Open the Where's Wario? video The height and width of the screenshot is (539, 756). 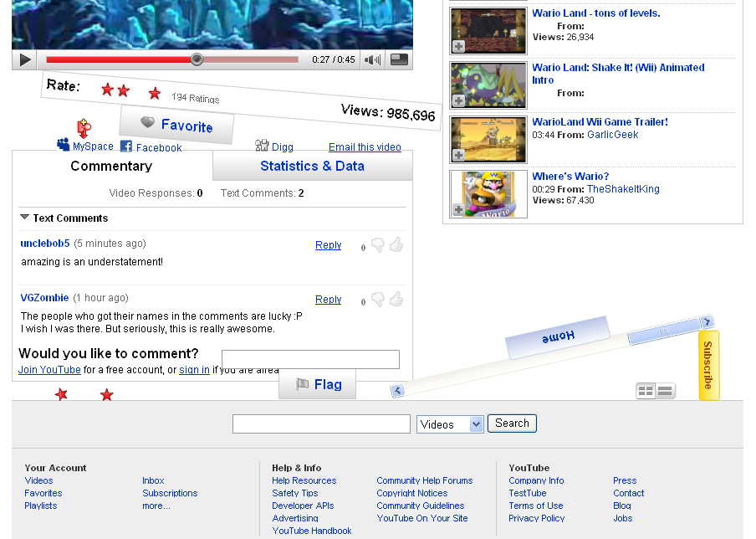pyautogui.click(x=570, y=177)
